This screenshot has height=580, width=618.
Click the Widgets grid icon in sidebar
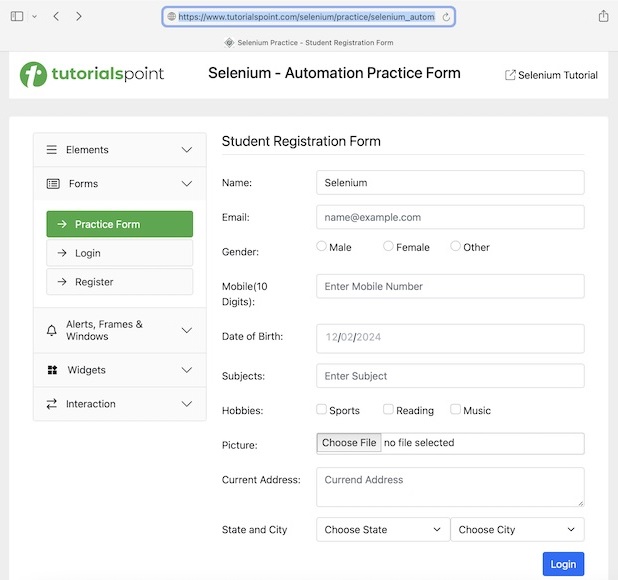click(x=52, y=370)
